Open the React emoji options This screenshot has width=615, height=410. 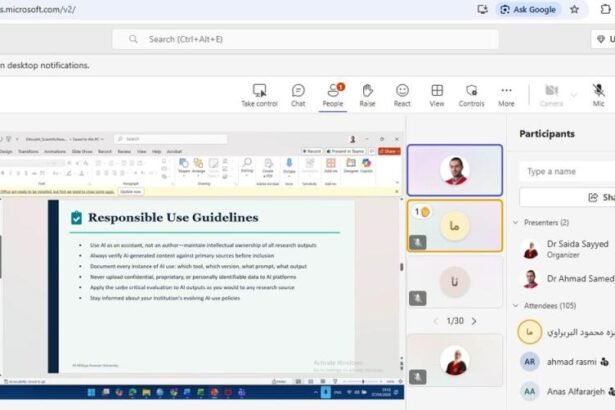402,94
